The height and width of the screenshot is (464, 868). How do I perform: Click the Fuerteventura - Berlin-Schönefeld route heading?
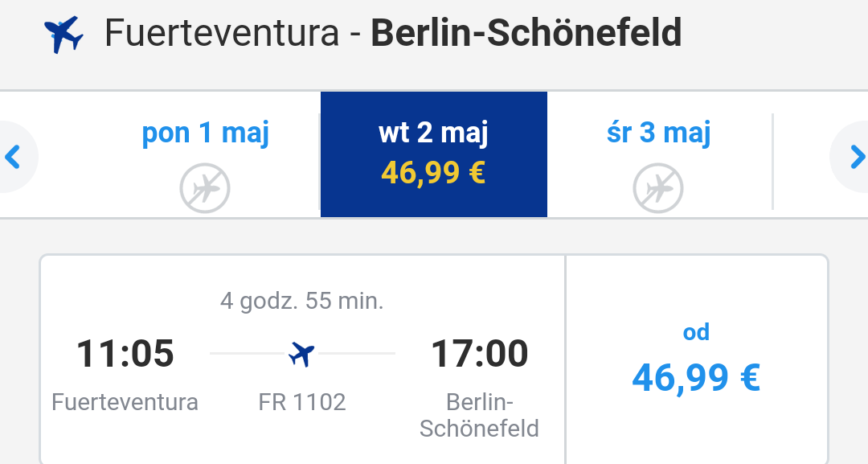pyautogui.click(x=393, y=33)
